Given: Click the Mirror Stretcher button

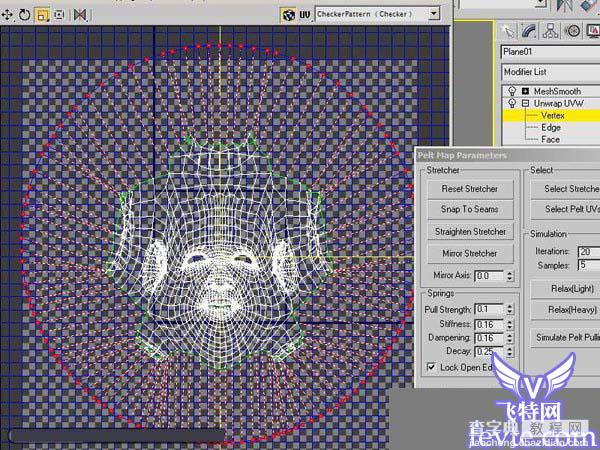Looking at the screenshot, I should click(x=470, y=253).
